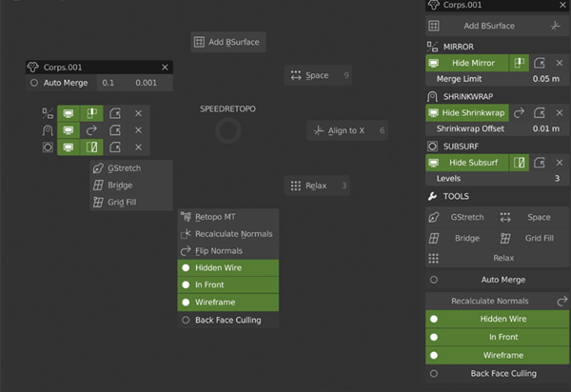
Task: Click the optimal display icon beside Hide Subsurf
Action: [520, 163]
